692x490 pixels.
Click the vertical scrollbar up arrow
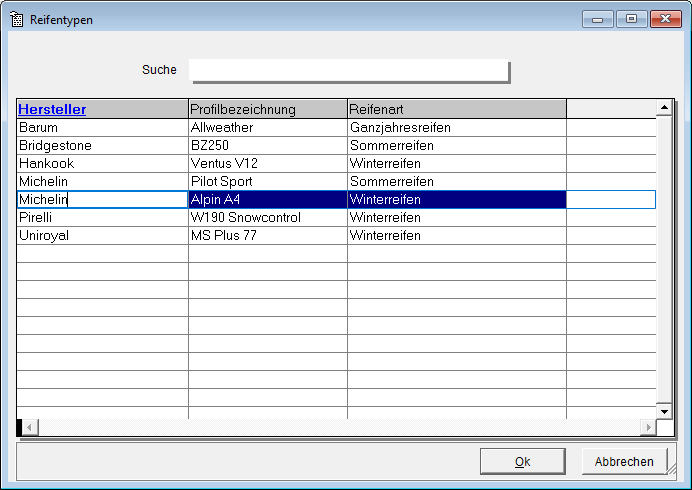664,107
